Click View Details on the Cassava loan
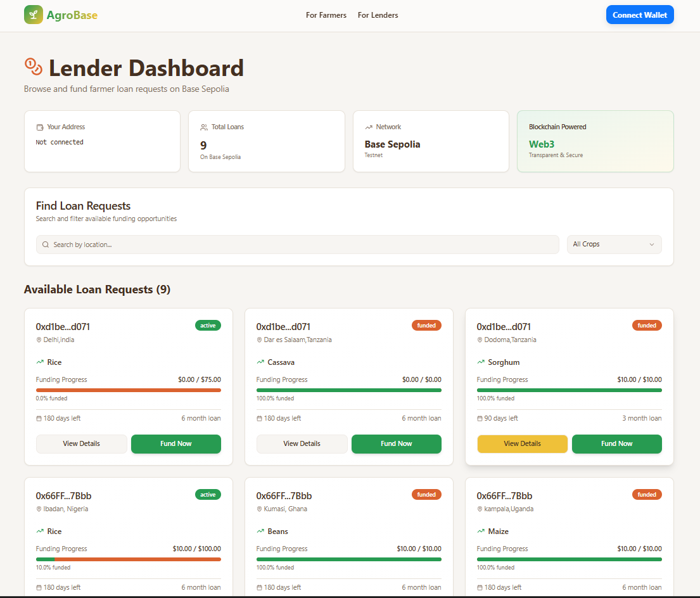 pos(302,444)
